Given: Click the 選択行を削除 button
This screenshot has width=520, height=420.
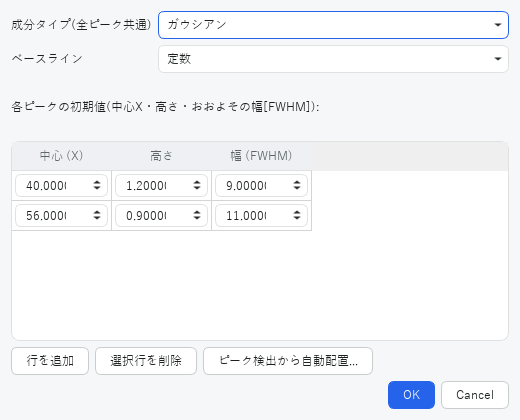Looking at the screenshot, I should click(x=146, y=361).
